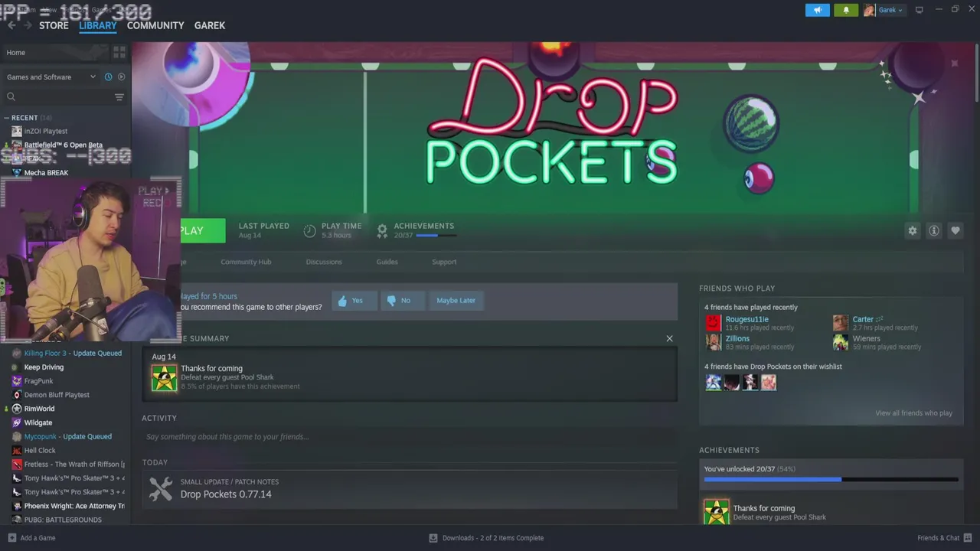Show game info icon
This screenshot has width=980, height=551.
934,230
